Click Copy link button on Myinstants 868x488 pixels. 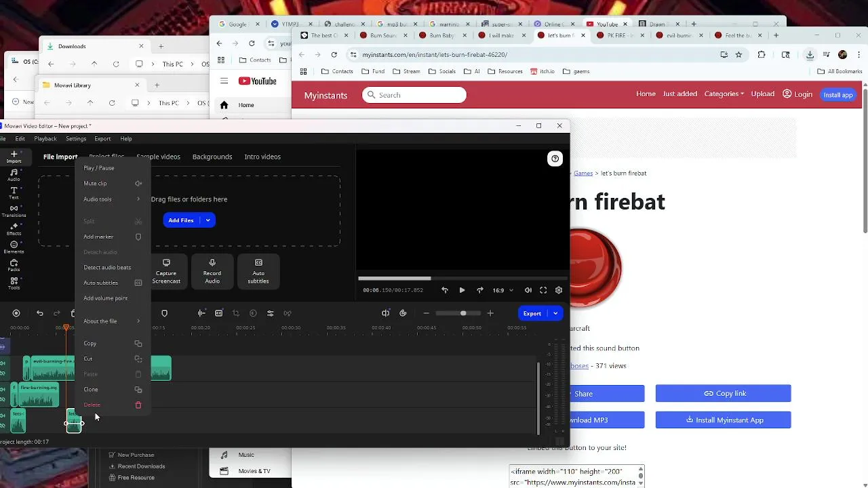724,393
